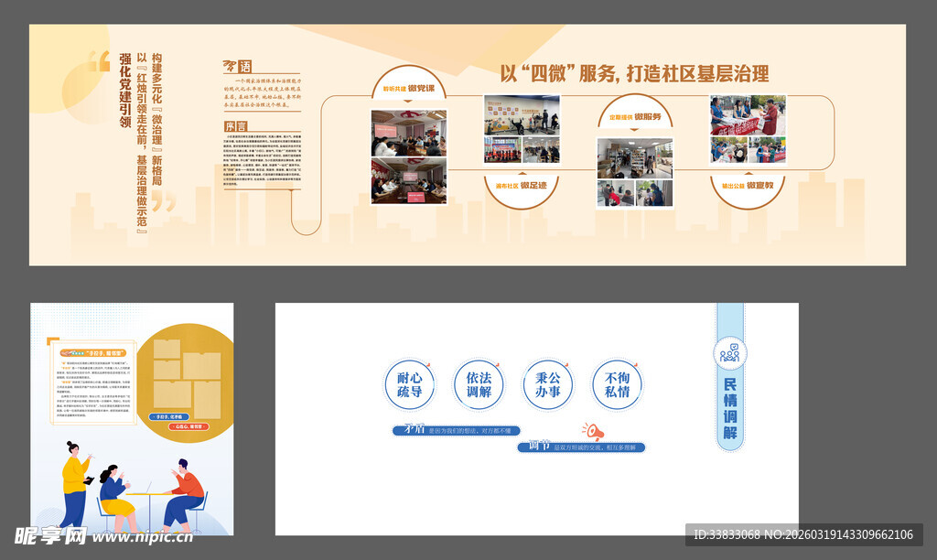This screenshot has height=560, width=937.
Task: Click the 微服务 semicircle label
Action: pyautogui.click(x=635, y=117)
